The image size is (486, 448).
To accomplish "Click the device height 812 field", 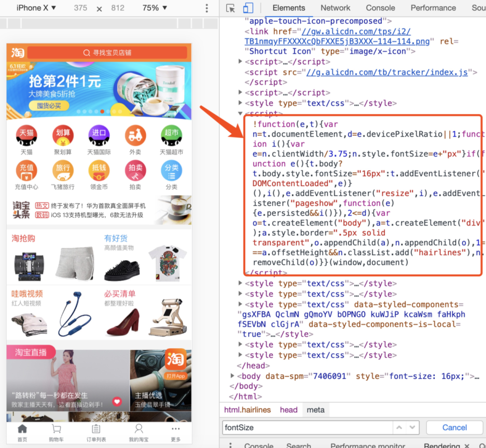I will pos(118,8).
